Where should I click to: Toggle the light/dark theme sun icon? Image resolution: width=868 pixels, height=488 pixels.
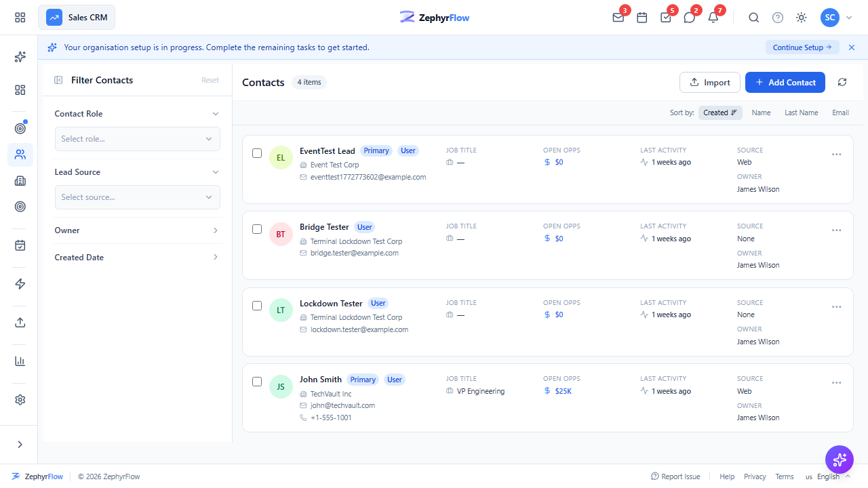click(802, 18)
